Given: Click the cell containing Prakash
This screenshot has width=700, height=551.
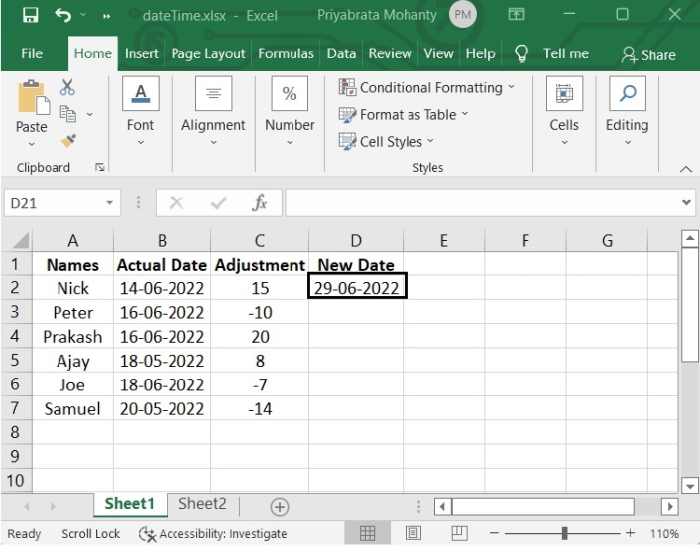Looking at the screenshot, I should pos(73,337).
